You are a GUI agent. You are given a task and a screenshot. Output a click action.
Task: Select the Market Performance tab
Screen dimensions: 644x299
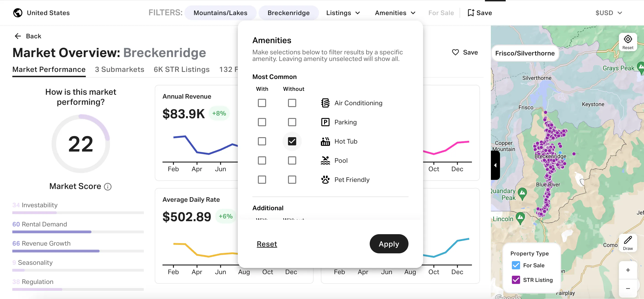[x=49, y=69]
